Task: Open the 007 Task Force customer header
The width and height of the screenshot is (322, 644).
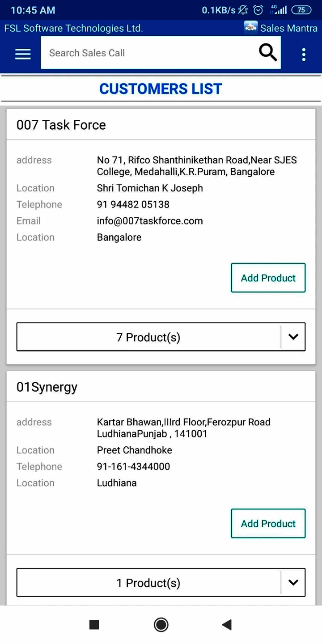Action: (61, 125)
